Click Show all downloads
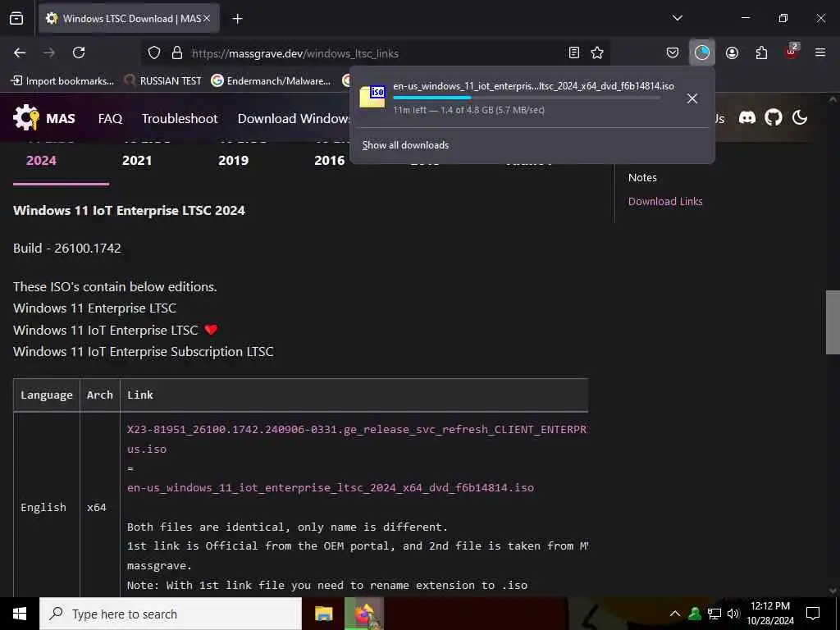Image resolution: width=840 pixels, height=630 pixels. pyautogui.click(x=405, y=145)
